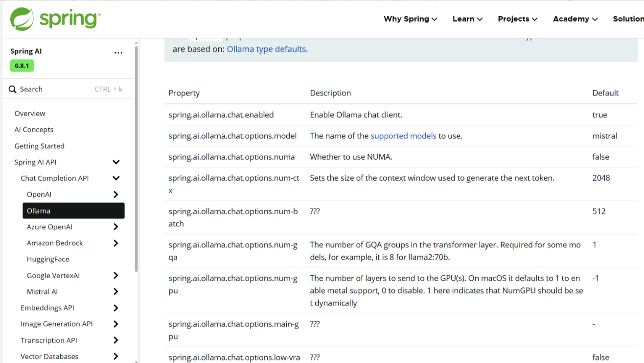Image resolution: width=644 pixels, height=363 pixels.
Task: Collapse the Chat Completion API chevron
Action: (116, 178)
